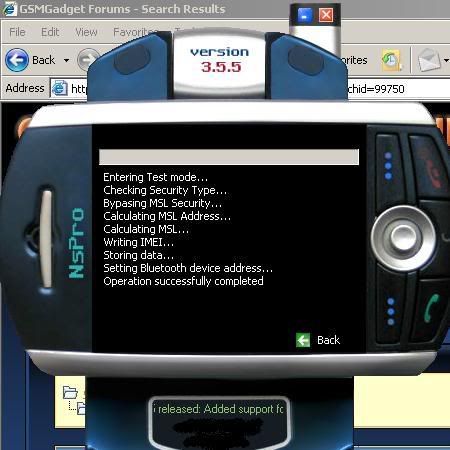Click the Internet Explorer title bar icon
The height and width of the screenshot is (450, 450).
tap(9, 9)
